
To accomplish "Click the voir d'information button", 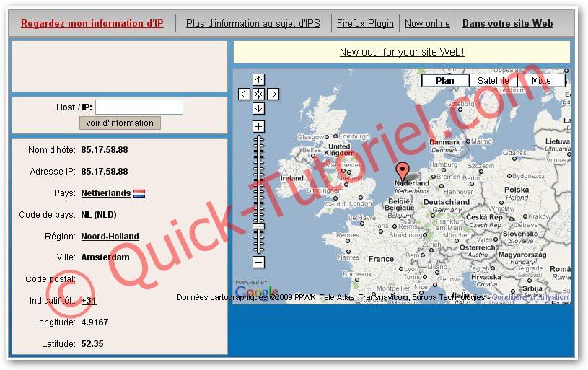I will pyautogui.click(x=120, y=123).
